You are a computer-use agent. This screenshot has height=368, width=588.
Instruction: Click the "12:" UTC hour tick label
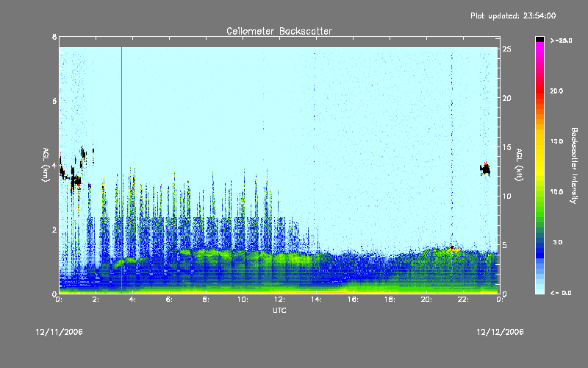click(280, 300)
